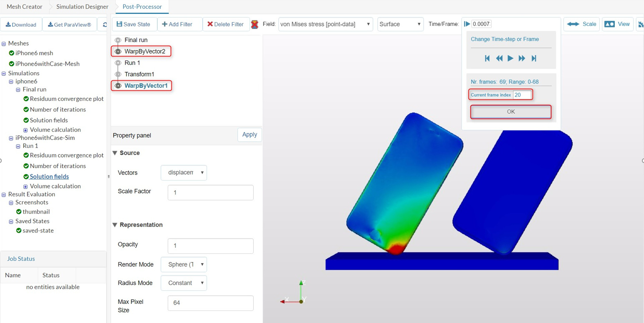Open the thumbnail screenshot item
Viewport: 644px width, 323px height.
click(x=36, y=212)
